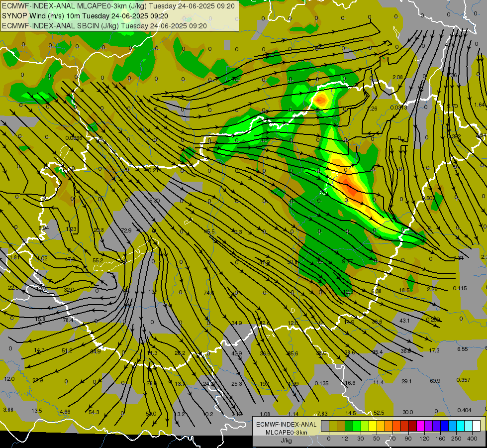Click the map value '78.4'
The width and height of the screenshot is (487, 448).
[68, 320]
